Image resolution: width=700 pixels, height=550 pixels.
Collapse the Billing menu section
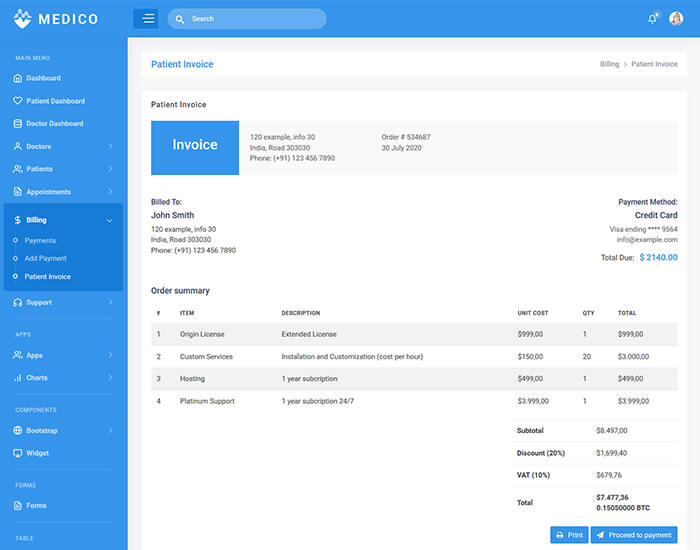tap(109, 220)
